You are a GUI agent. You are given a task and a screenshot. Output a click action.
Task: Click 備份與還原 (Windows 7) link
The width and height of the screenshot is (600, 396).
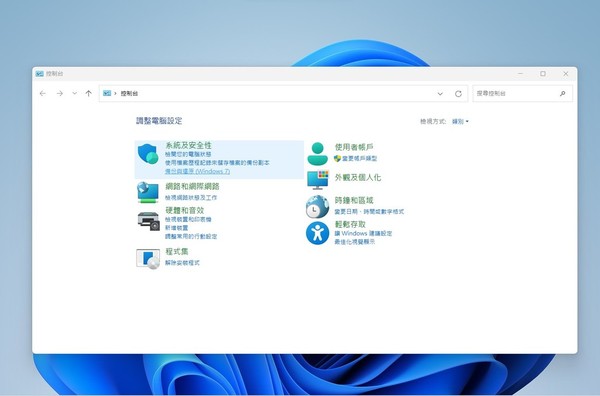197,171
